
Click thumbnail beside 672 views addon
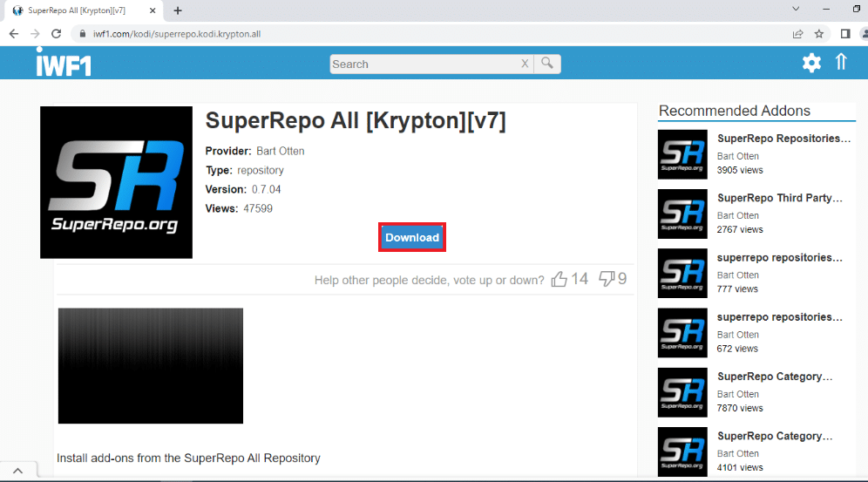pyautogui.click(x=682, y=333)
